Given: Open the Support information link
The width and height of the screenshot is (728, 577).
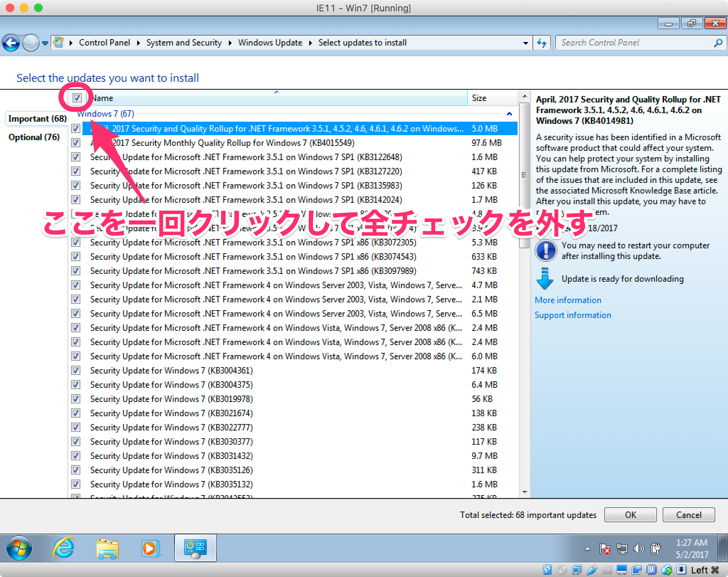Looking at the screenshot, I should tap(573, 315).
